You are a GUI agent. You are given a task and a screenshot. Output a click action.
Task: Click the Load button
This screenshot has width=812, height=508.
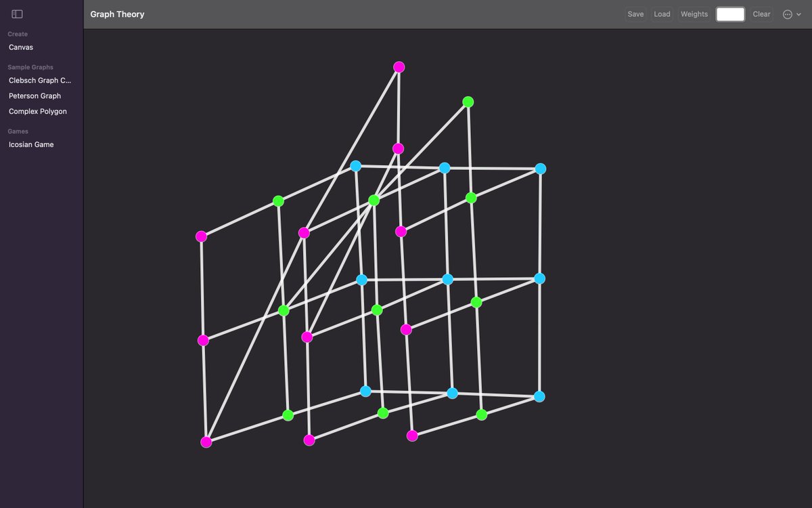(x=662, y=14)
